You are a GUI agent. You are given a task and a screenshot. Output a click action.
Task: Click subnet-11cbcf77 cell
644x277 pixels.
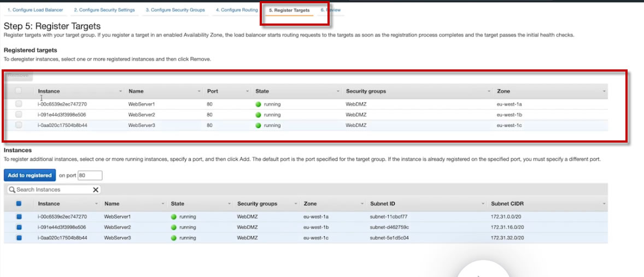click(389, 216)
